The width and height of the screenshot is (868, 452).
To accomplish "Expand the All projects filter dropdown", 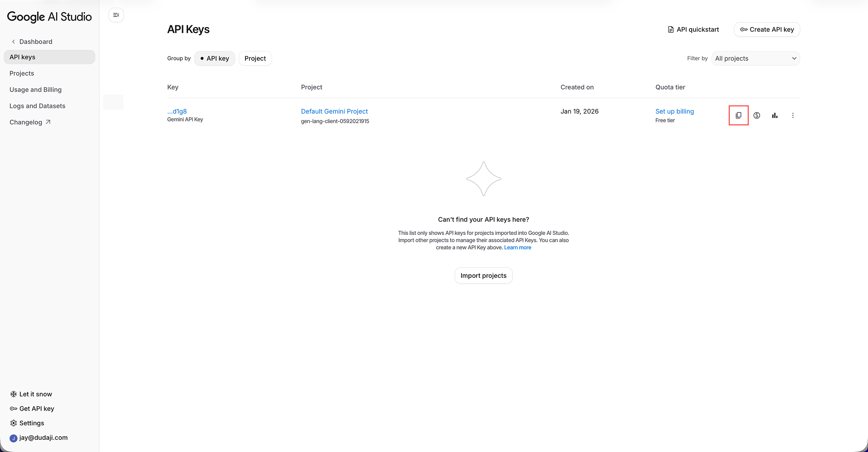I will point(755,58).
